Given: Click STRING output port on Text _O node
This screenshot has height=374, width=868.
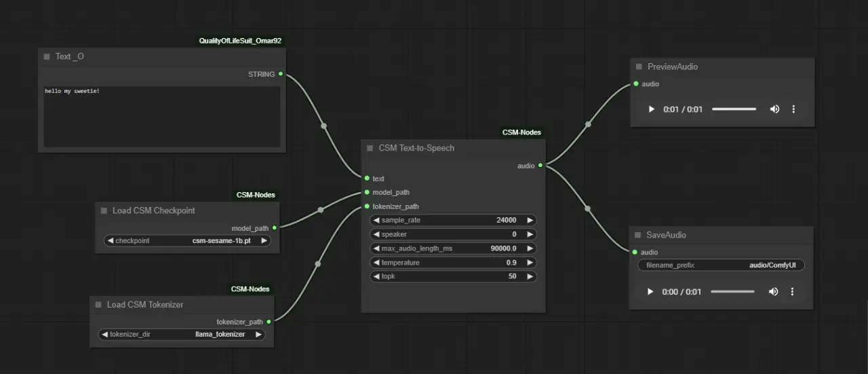Looking at the screenshot, I should (281, 74).
